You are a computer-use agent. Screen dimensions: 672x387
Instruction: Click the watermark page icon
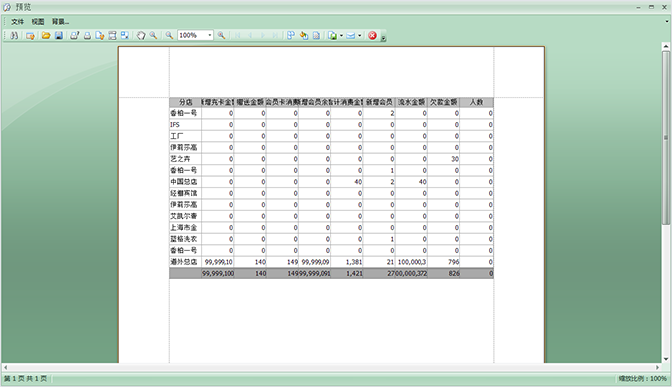click(316, 36)
